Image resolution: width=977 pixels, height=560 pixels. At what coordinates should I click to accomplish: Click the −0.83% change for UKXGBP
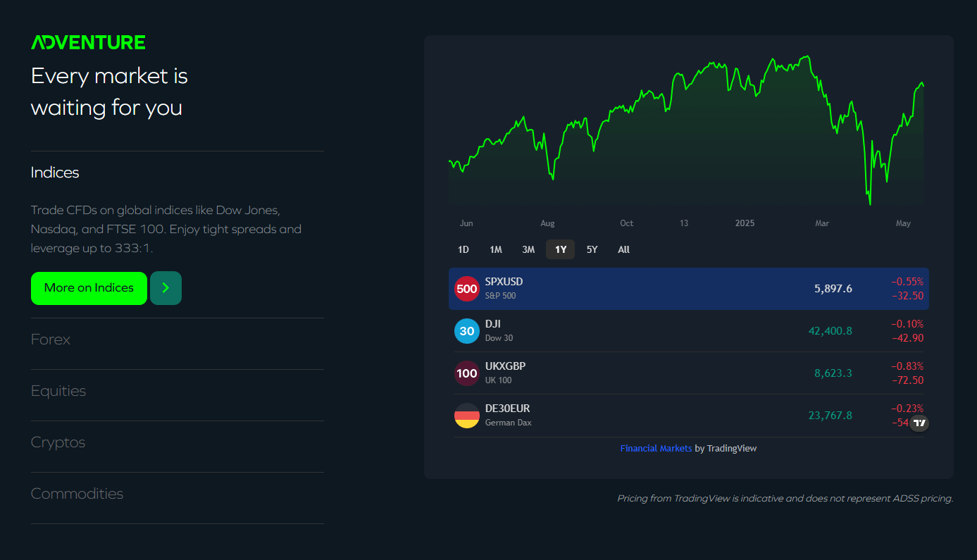coord(907,366)
